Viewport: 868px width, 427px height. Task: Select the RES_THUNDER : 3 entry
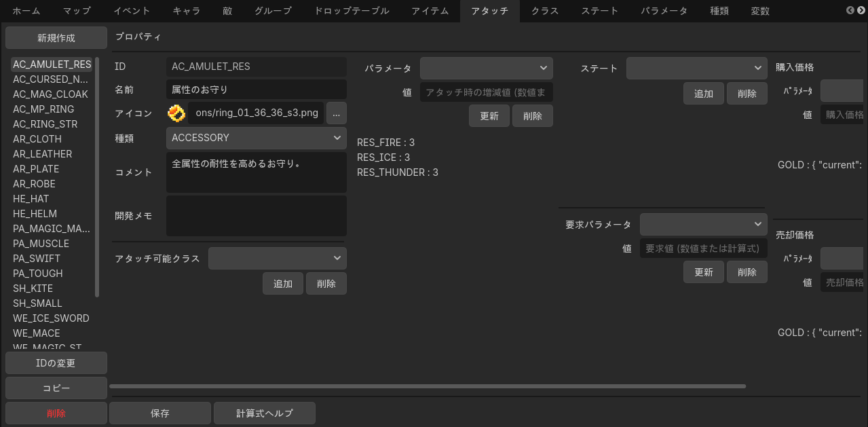(x=398, y=172)
